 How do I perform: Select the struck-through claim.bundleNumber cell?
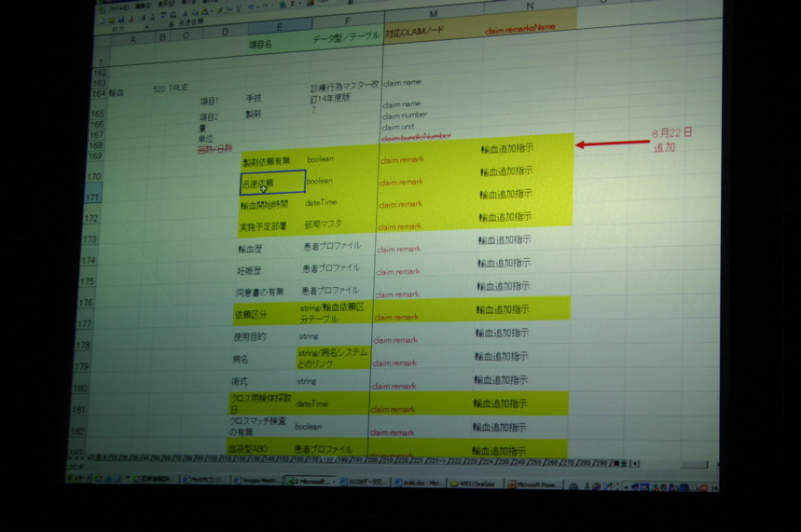tap(417, 137)
